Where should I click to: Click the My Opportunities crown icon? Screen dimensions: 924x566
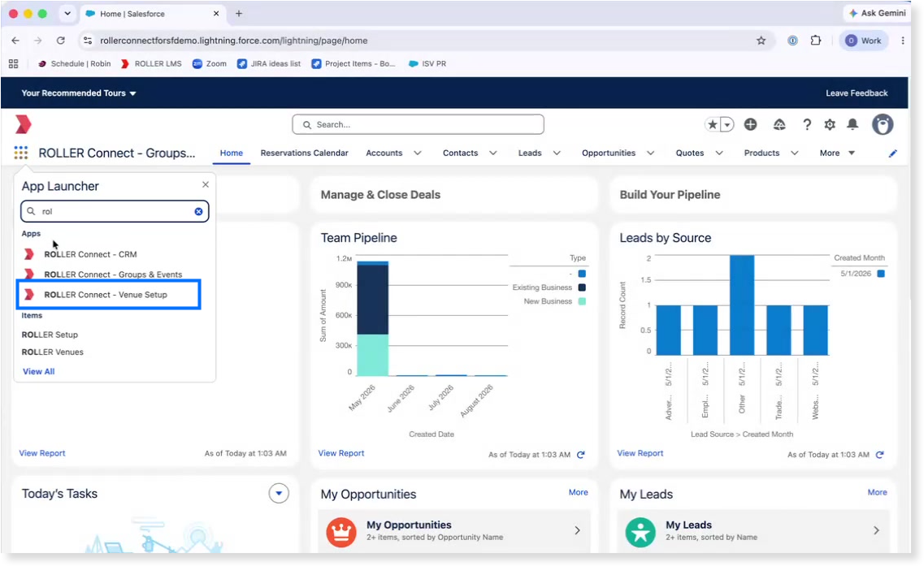(341, 532)
